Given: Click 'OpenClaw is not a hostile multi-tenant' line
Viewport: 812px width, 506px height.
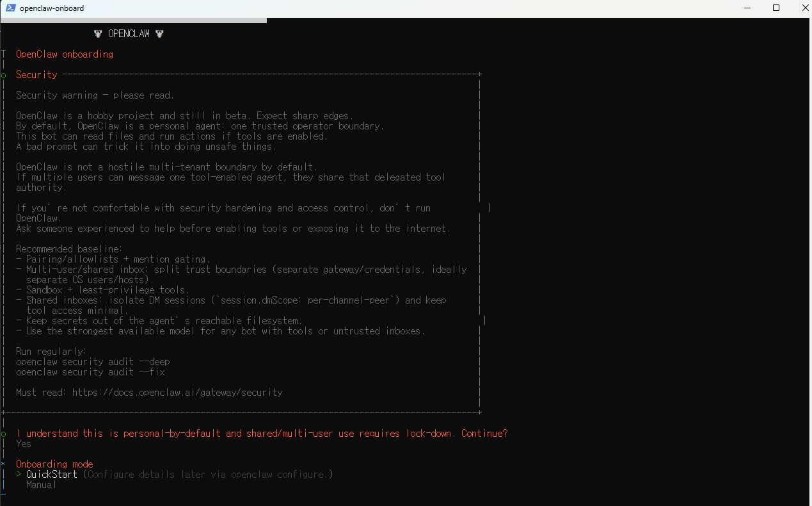Looking at the screenshot, I should point(167,167).
